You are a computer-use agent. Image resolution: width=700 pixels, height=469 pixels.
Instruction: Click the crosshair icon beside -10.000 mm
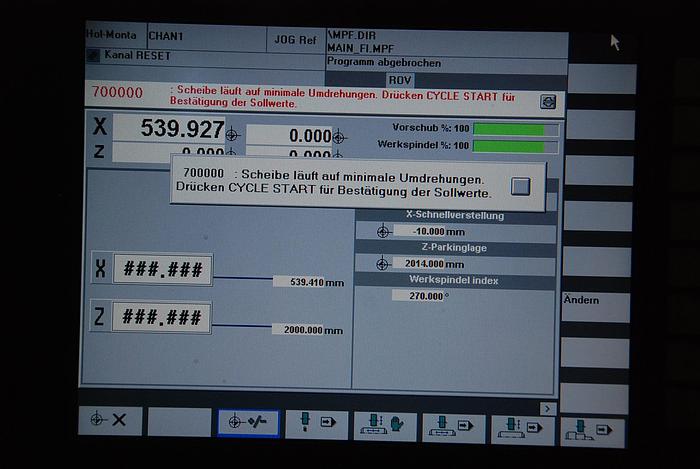pos(383,232)
